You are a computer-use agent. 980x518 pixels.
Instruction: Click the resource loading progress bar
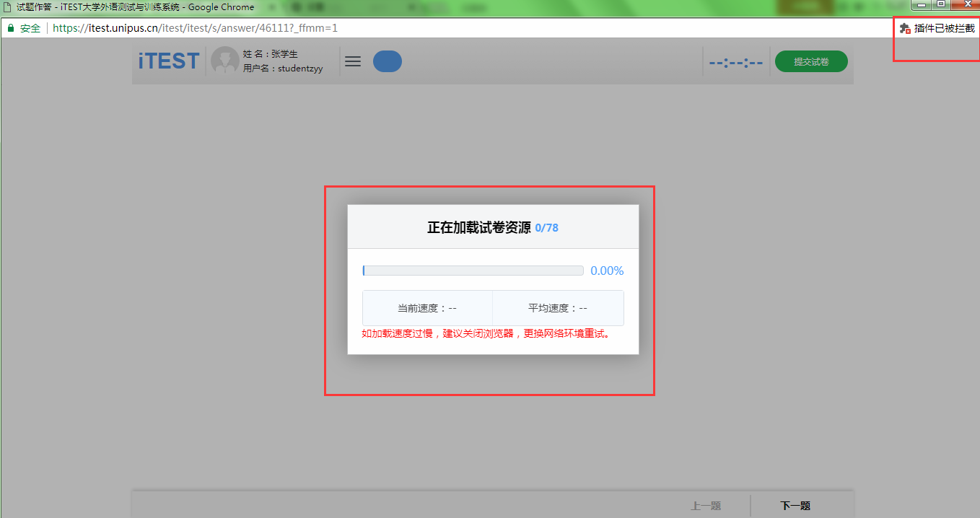pyautogui.click(x=473, y=271)
